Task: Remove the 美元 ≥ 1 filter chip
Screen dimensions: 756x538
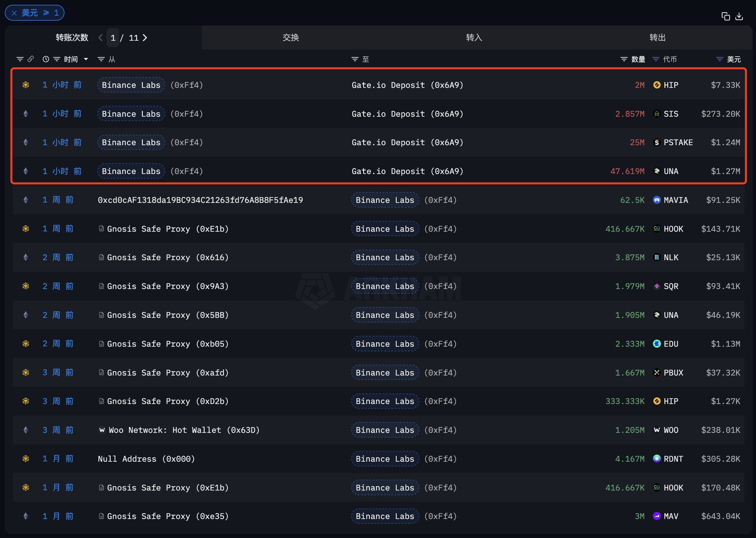Action: (x=14, y=13)
